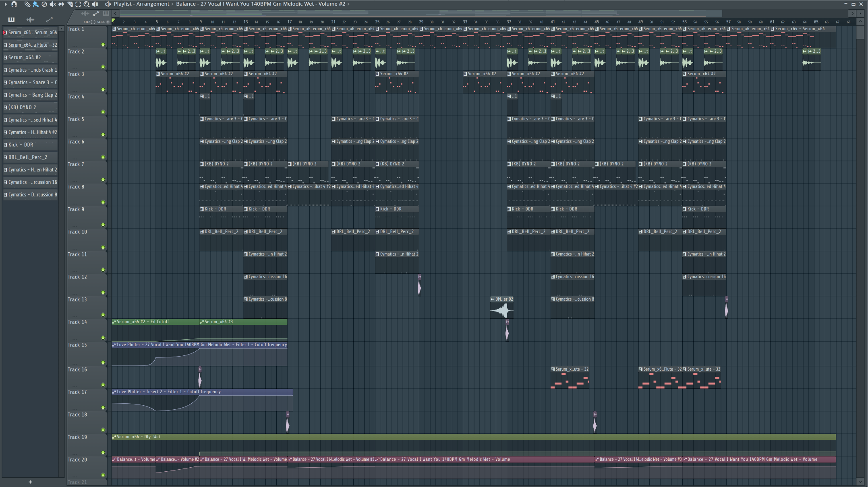Select the Paint brush tool

pos(35,4)
